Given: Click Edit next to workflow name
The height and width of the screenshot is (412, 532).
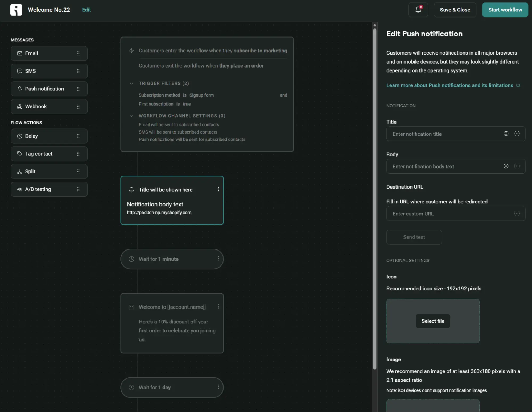Looking at the screenshot, I should 86,10.
